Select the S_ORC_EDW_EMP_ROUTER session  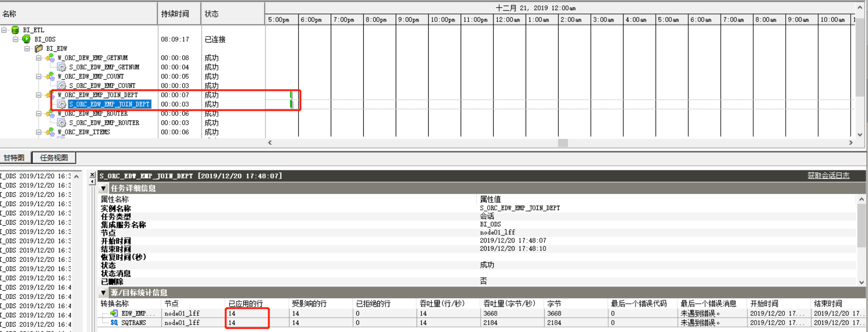104,123
